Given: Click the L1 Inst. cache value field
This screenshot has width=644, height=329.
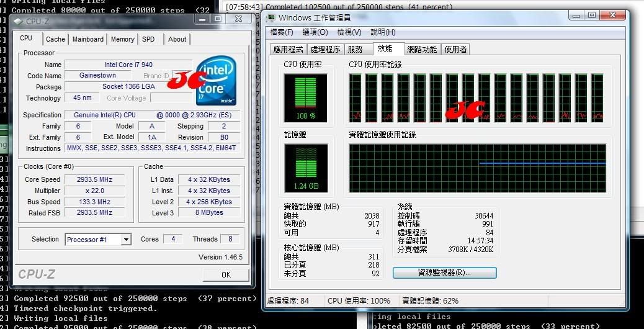Looking at the screenshot, I should pyautogui.click(x=209, y=191).
